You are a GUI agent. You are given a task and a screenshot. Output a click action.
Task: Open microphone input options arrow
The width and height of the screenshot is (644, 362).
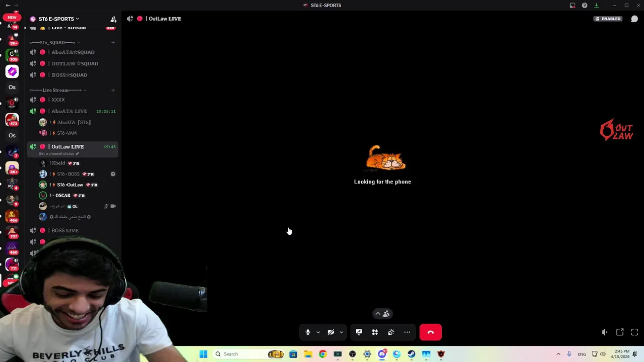318,332
